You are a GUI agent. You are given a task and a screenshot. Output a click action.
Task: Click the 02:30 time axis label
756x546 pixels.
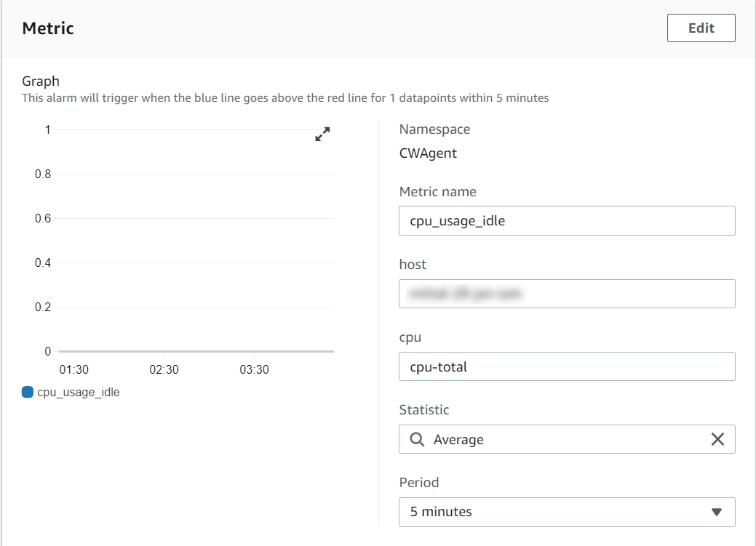click(164, 369)
